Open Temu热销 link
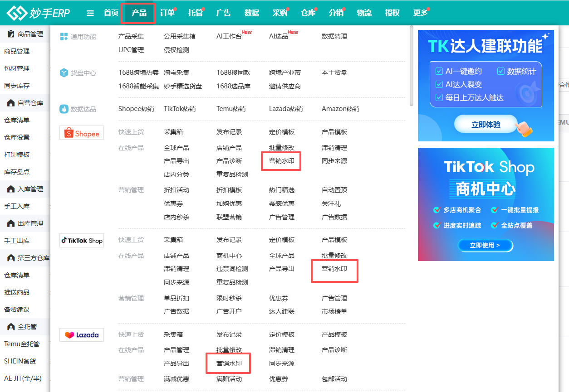Screen dimensions: 569x392 231,109
